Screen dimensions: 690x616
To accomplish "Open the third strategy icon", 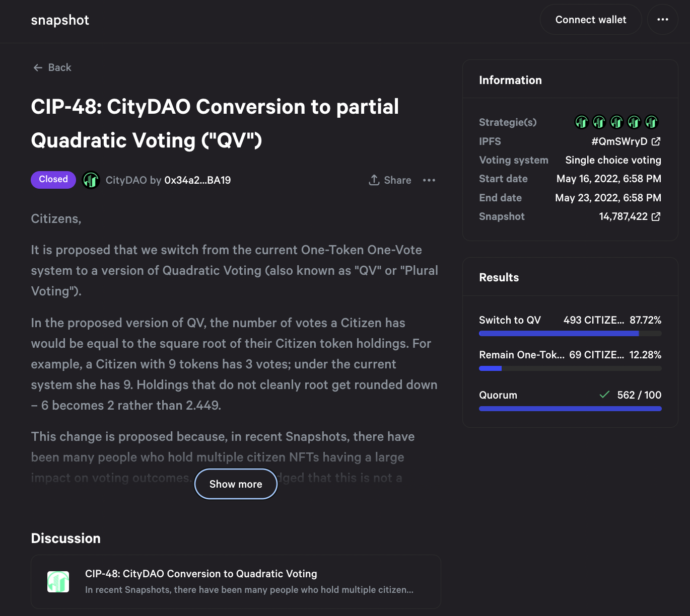I will (x=616, y=122).
